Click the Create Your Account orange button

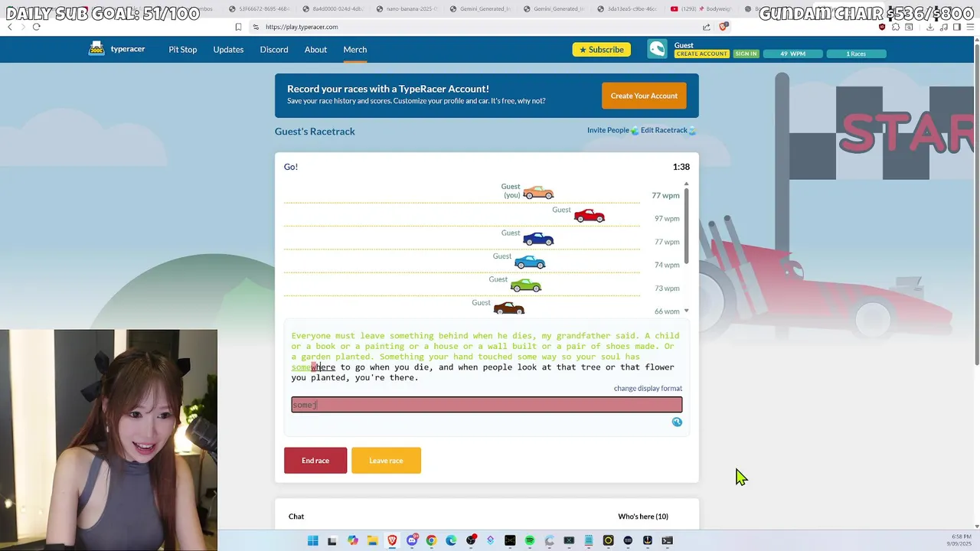coord(644,96)
